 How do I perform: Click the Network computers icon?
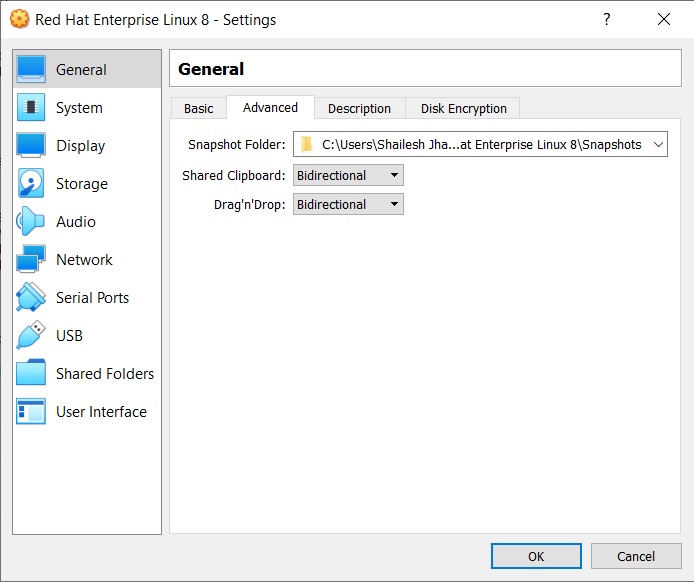(31, 259)
